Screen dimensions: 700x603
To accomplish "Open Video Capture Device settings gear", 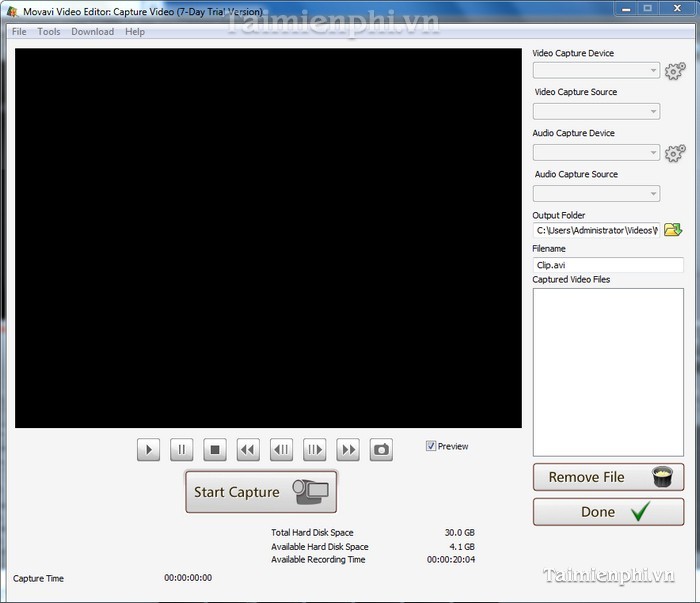I will coord(675,71).
